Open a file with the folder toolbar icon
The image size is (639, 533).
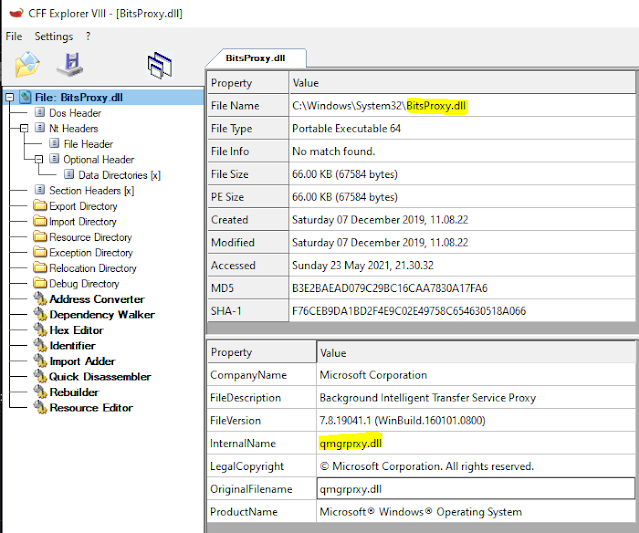coord(27,64)
